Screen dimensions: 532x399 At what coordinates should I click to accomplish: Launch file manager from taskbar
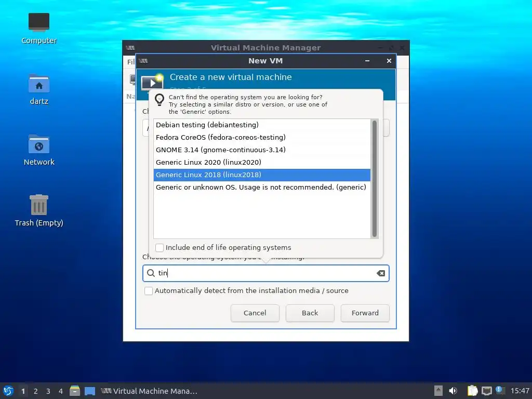point(75,391)
